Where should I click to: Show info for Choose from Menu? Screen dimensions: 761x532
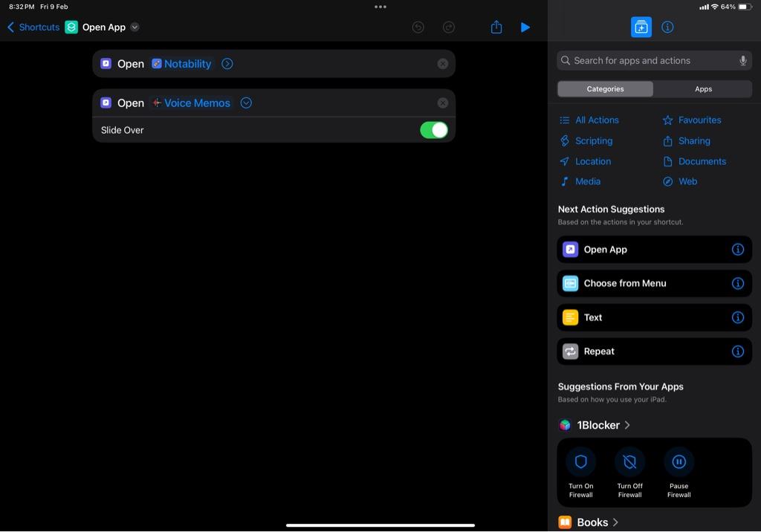(738, 284)
